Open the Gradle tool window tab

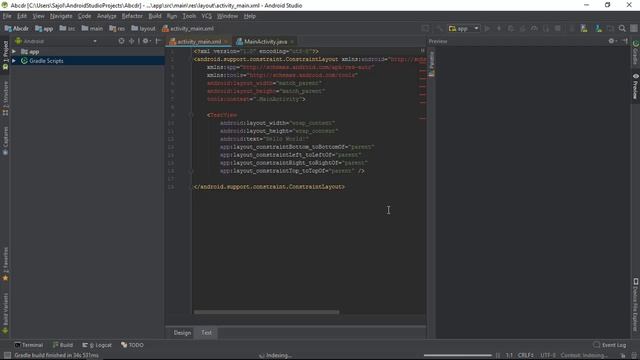tap(636, 52)
